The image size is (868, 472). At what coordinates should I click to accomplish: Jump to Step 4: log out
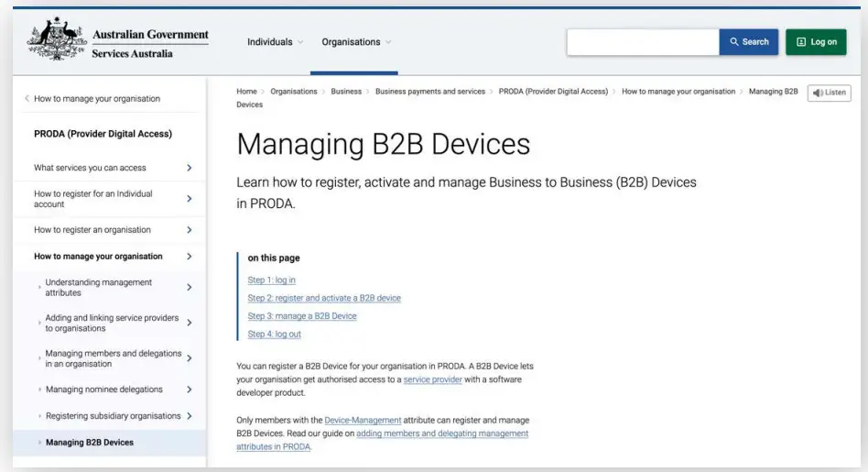point(274,334)
